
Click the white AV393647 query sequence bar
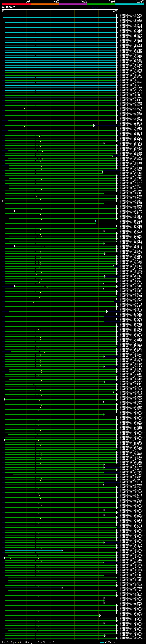60,9
